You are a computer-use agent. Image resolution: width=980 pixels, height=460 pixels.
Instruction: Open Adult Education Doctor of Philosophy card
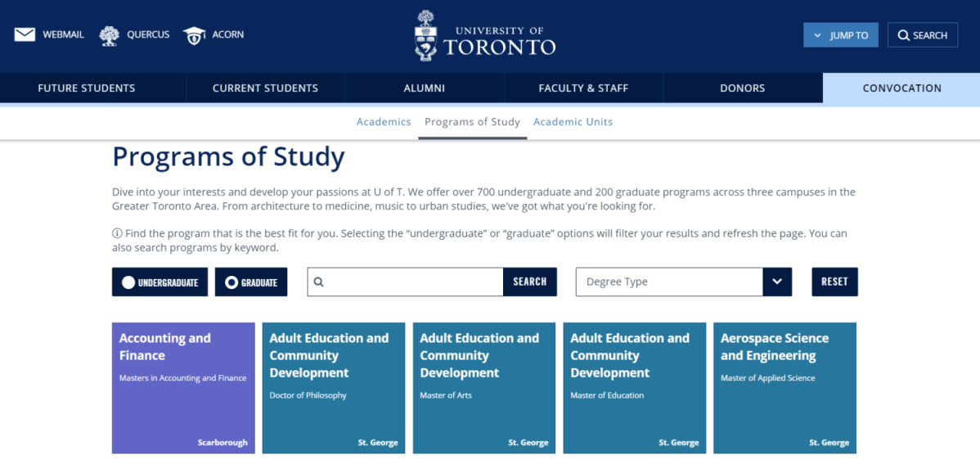[x=334, y=388]
